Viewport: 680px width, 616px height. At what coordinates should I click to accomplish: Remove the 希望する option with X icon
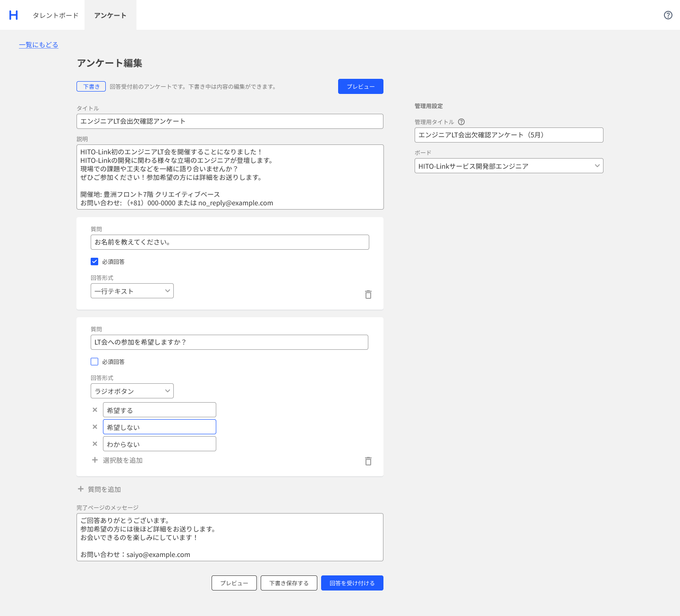(95, 410)
